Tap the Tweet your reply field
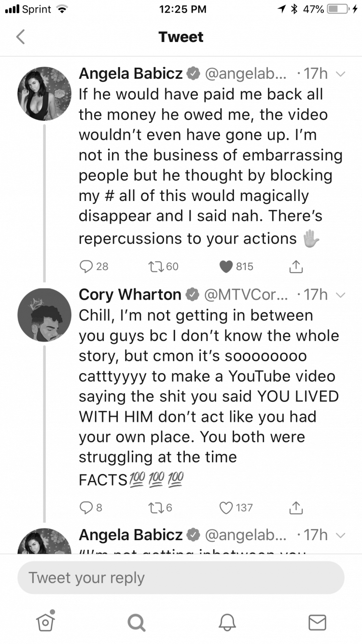This screenshot has height=644, width=362. click(x=181, y=577)
